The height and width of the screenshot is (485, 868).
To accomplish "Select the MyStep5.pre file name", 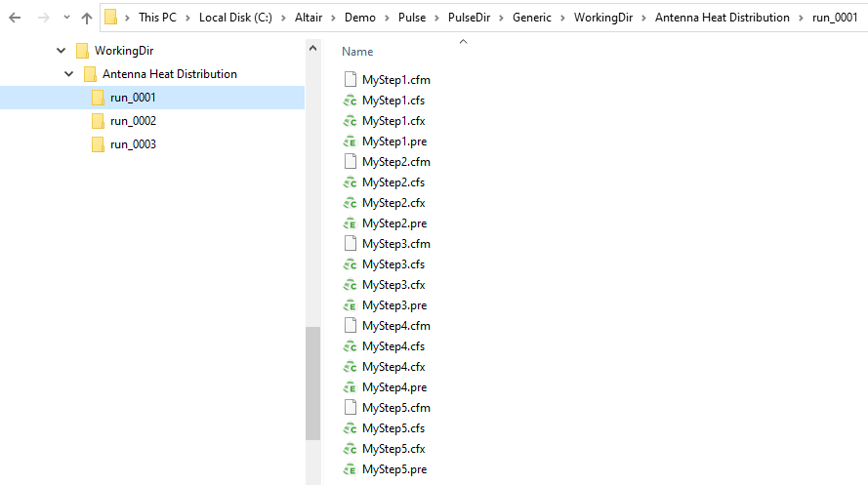I will click(394, 469).
